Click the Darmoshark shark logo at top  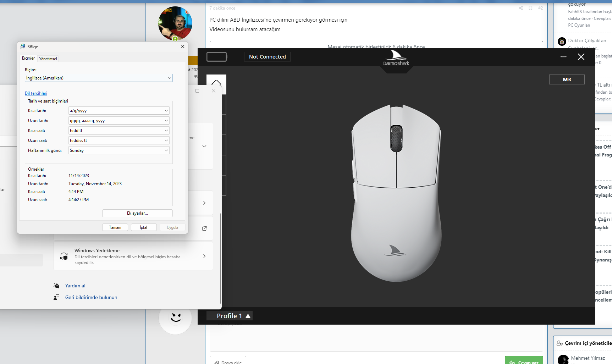(396, 58)
